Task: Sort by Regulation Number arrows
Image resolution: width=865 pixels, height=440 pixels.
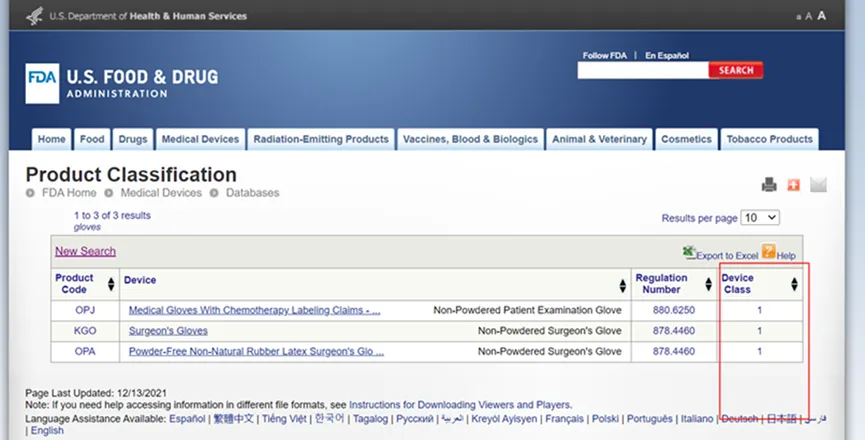Action: coord(708,284)
